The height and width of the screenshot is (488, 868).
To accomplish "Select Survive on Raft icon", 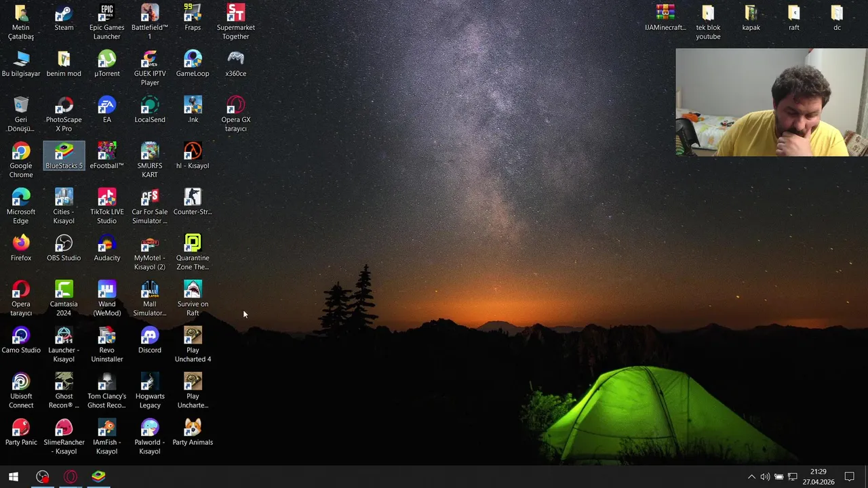I will [x=193, y=298].
